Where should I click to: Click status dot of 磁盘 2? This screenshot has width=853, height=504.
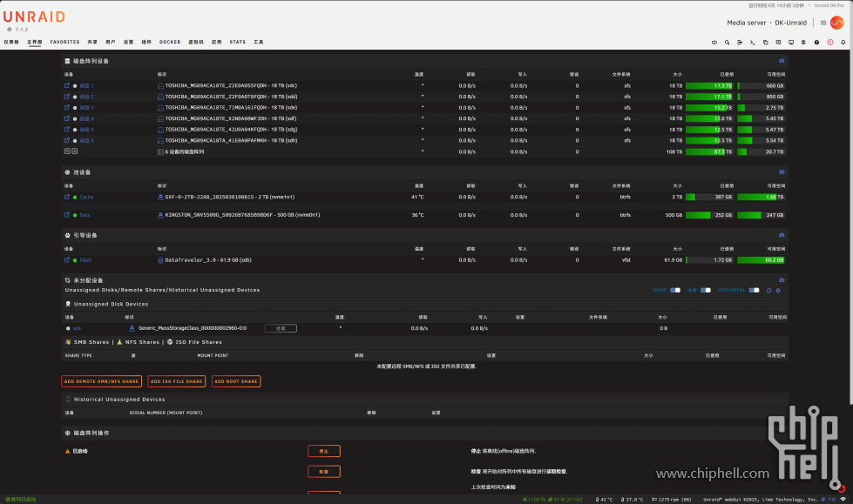pyautogui.click(x=75, y=97)
